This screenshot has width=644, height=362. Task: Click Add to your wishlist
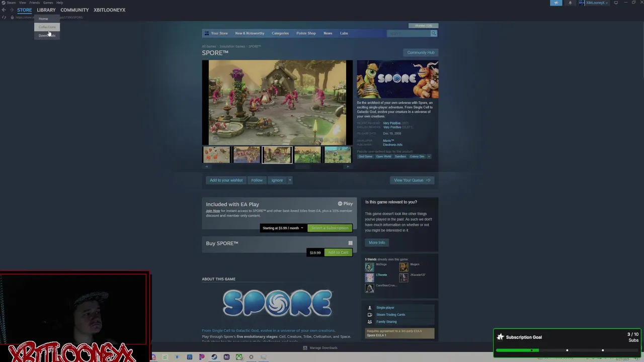point(226,180)
